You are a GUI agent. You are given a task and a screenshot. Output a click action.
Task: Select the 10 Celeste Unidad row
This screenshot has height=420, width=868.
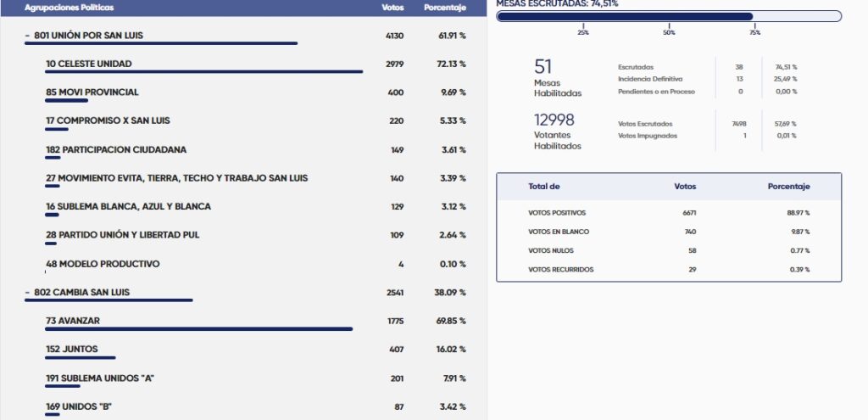89,64
